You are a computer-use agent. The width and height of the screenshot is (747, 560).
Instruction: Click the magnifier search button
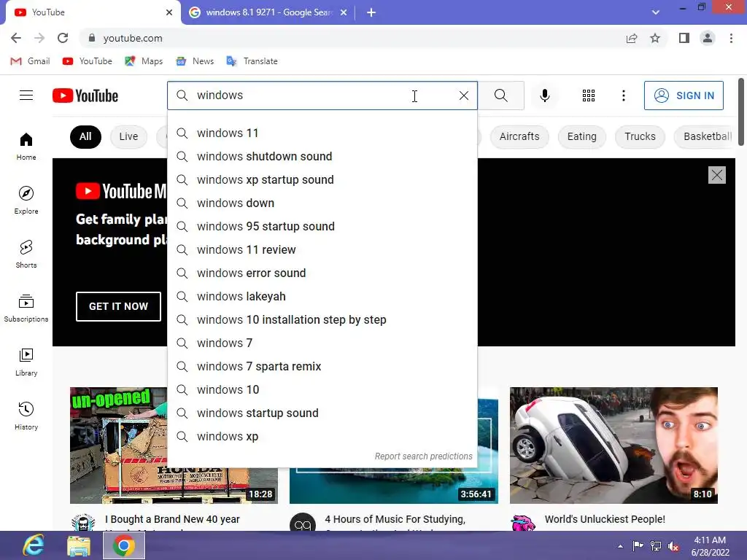point(500,96)
